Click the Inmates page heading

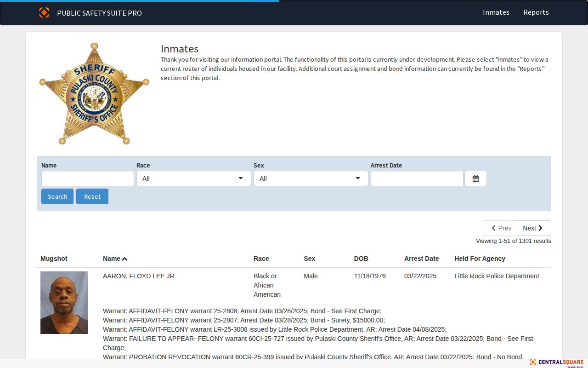180,49
